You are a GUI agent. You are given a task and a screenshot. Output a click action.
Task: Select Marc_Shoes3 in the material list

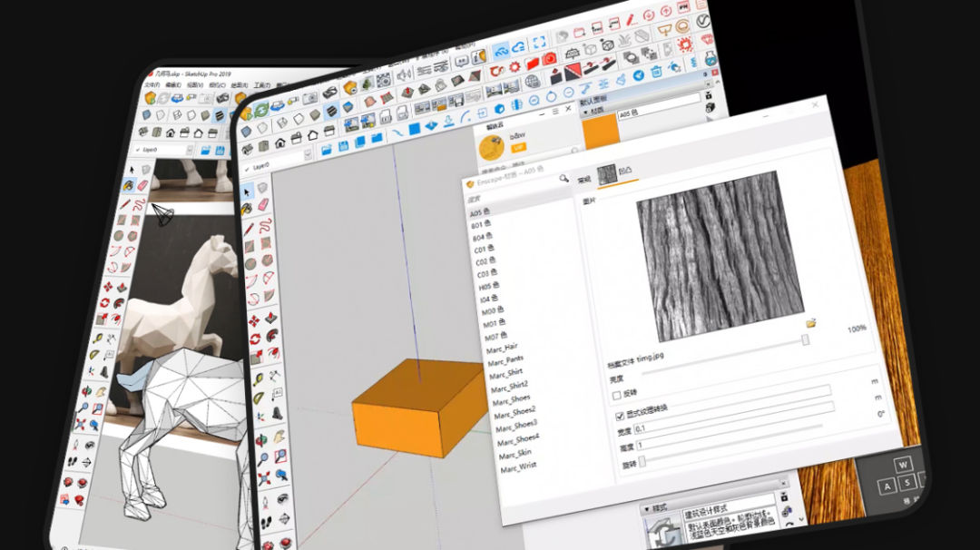(x=516, y=427)
